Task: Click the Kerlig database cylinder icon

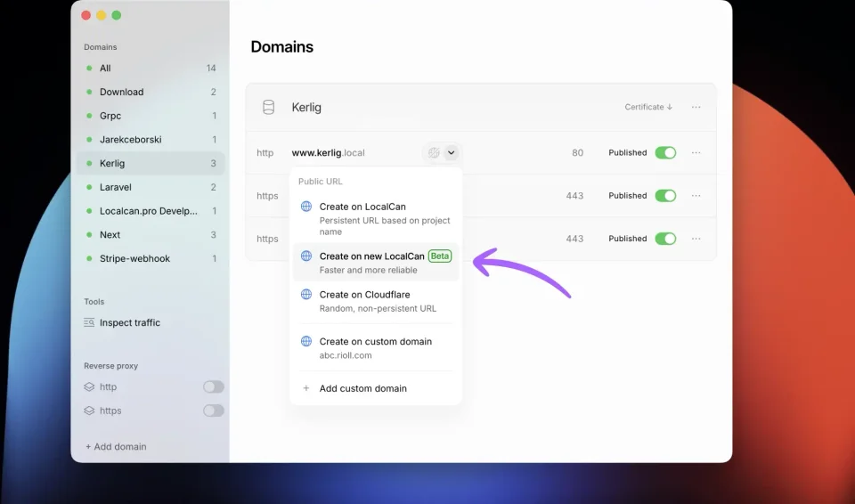Action: (268, 107)
